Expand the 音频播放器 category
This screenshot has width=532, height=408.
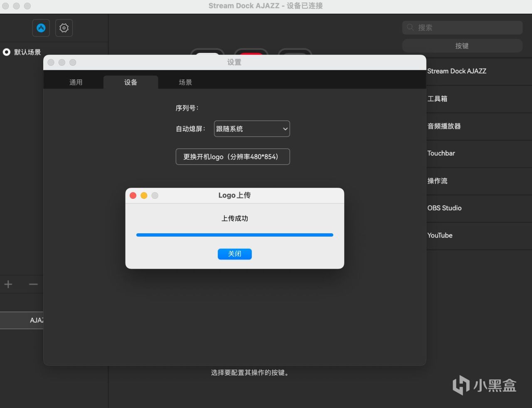pos(479,126)
